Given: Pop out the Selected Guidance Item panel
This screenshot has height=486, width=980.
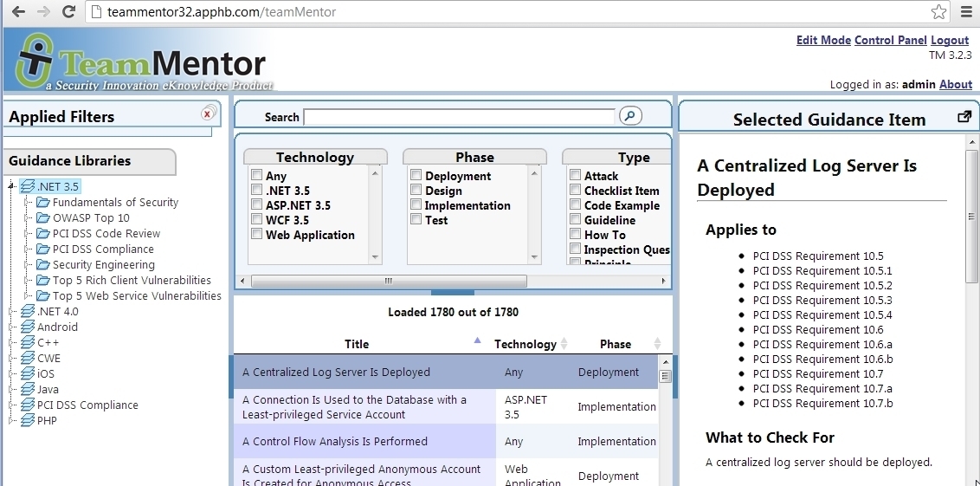Looking at the screenshot, I should (964, 118).
